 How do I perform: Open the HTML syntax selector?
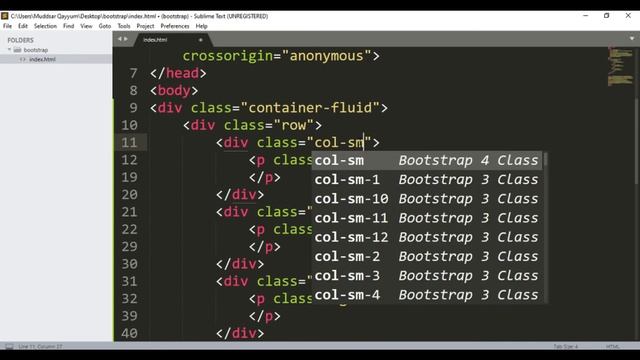(613, 347)
